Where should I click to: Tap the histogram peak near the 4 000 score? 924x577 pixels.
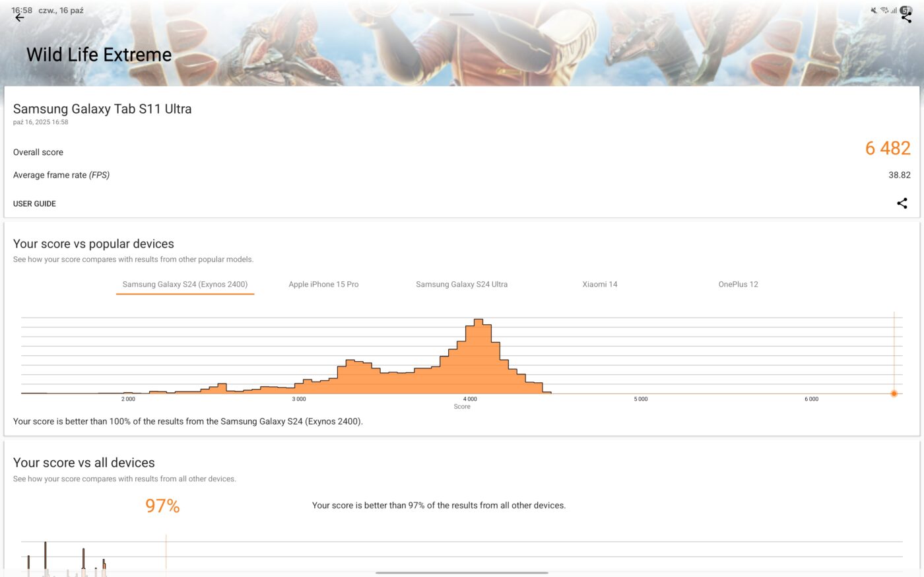(x=478, y=356)
